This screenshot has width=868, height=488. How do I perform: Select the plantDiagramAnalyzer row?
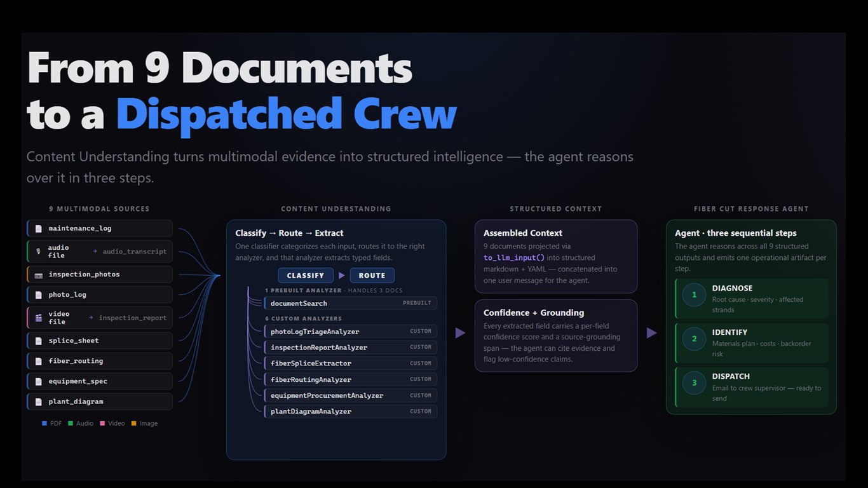pyautogui.click(x=351, y=411)
